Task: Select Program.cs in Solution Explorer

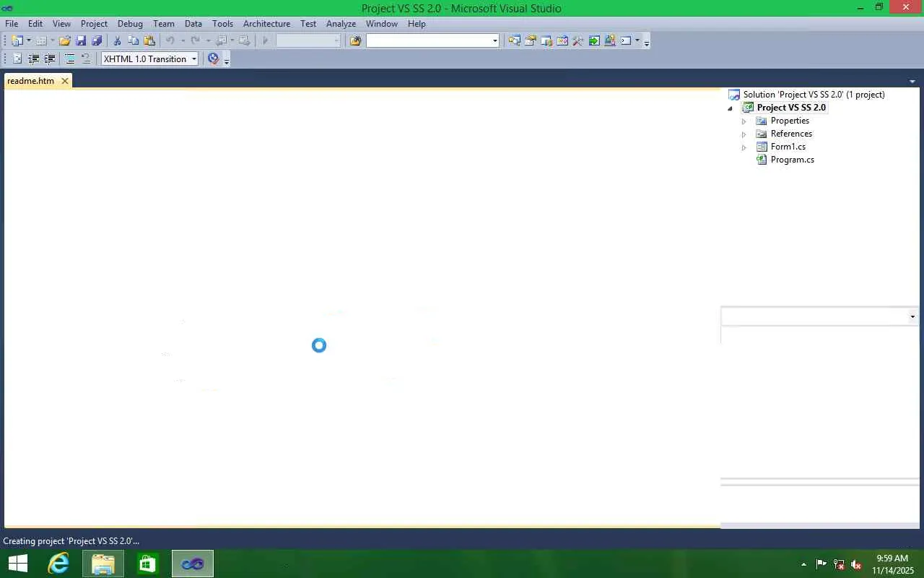Action: click(793, 160)
